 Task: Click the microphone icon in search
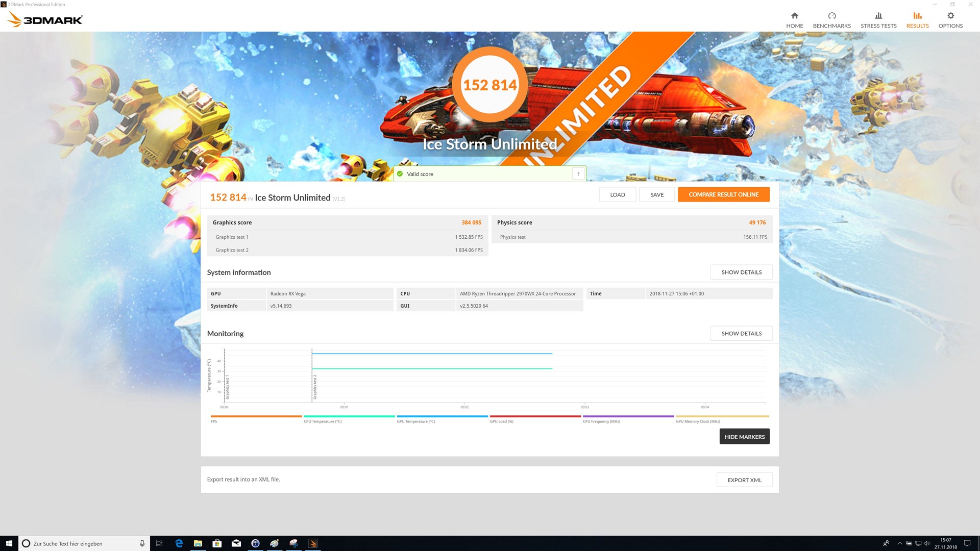(142, 543)
